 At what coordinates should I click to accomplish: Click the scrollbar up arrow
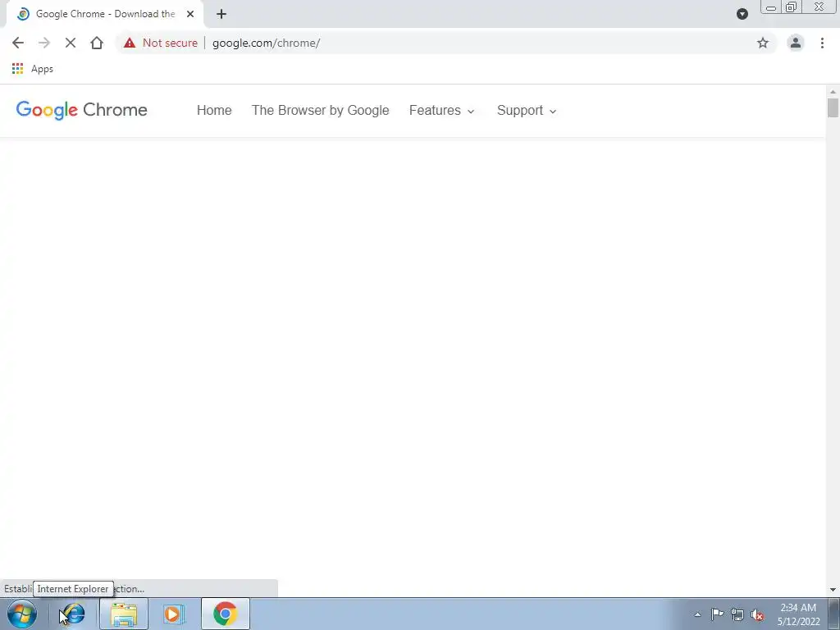click(x=833, y=92)
